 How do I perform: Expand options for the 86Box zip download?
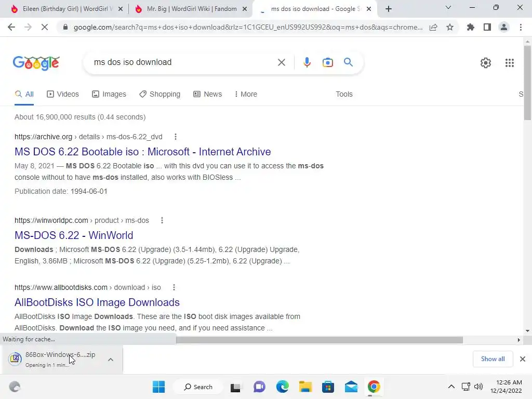click(111, 360)
